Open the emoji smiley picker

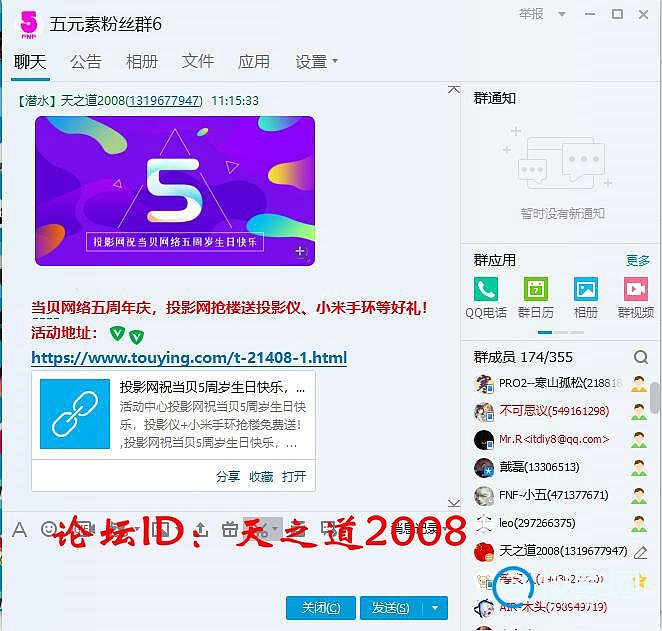(49, 528)
